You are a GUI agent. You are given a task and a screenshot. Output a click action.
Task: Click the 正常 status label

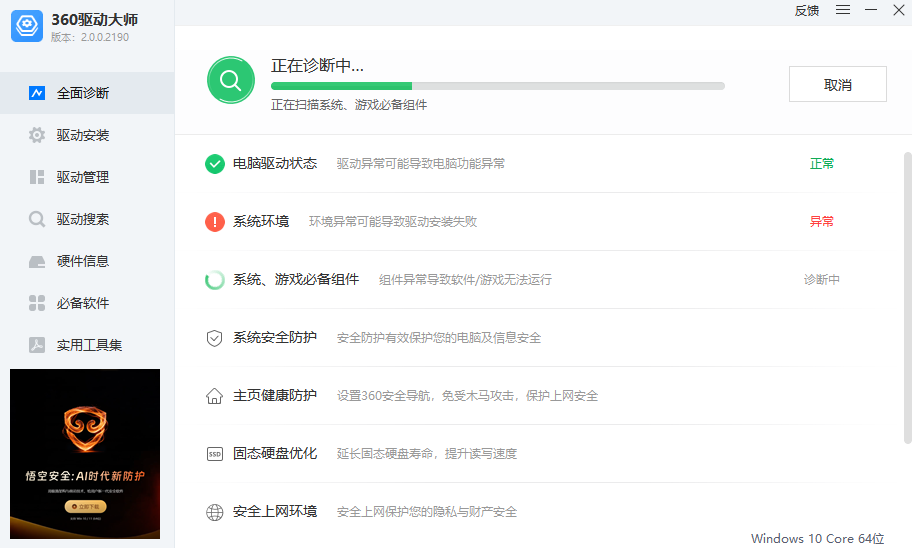822,163
